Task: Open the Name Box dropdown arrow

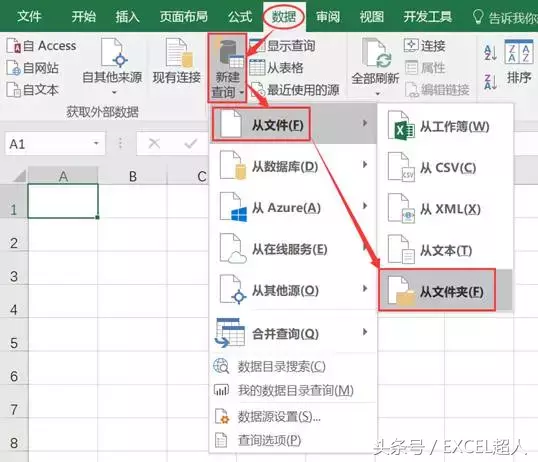Action: pos(97,143)
